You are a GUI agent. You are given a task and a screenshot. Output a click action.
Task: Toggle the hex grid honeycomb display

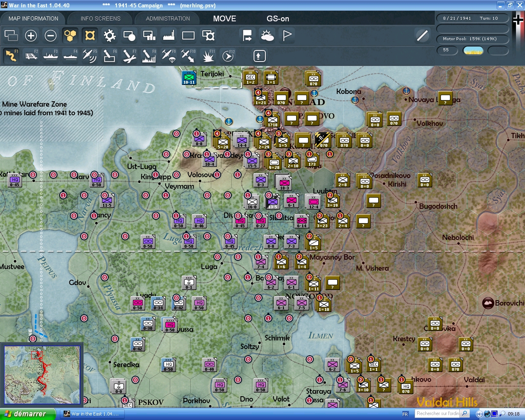coord(70,36)
